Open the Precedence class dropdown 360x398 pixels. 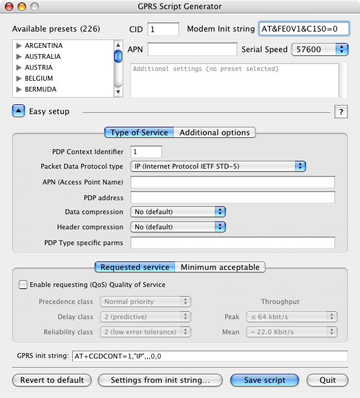tap(146, 302)
